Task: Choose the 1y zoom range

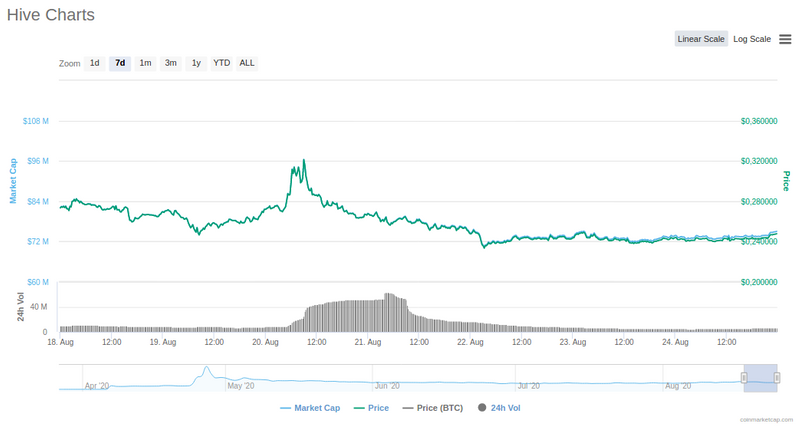Action: (x=196, y=63)
